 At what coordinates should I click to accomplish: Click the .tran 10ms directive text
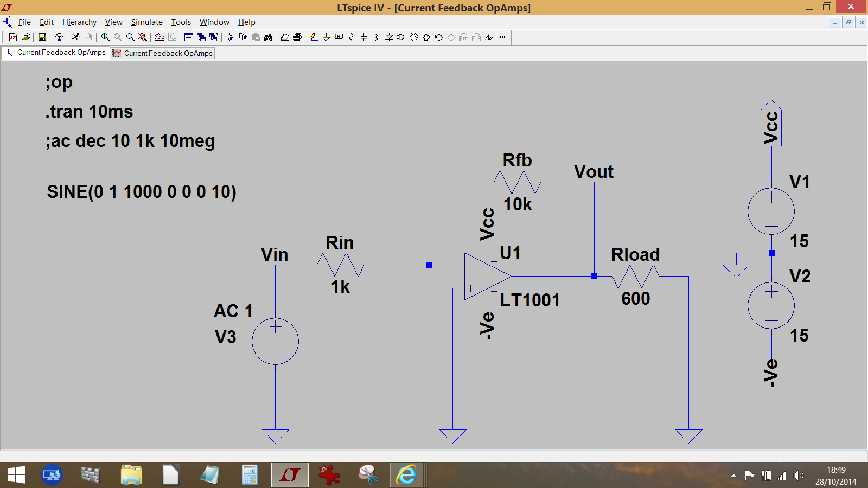(90, 112)
